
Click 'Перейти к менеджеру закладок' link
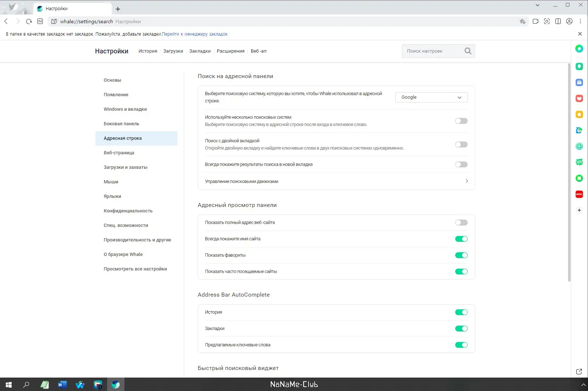click(x=195, y=34)
